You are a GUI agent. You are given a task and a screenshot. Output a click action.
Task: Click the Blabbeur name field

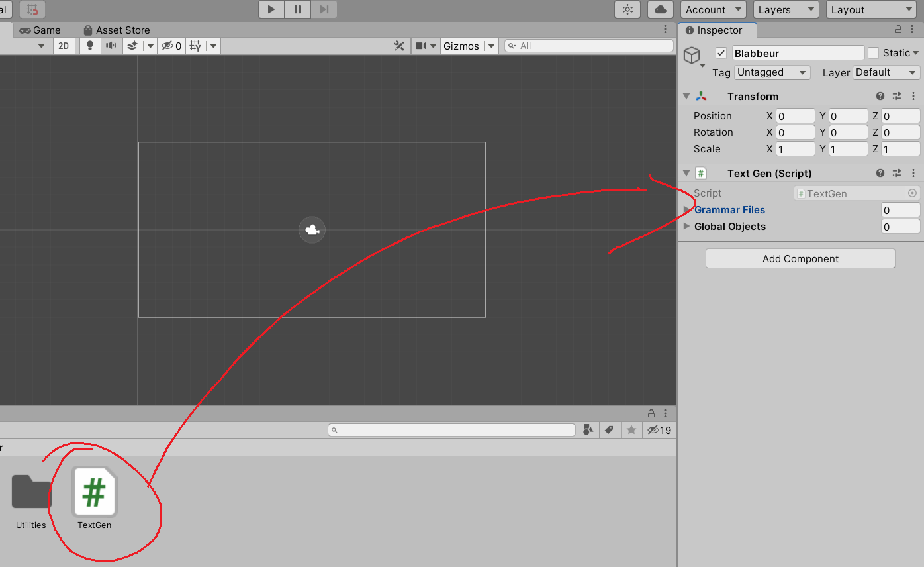798,53
